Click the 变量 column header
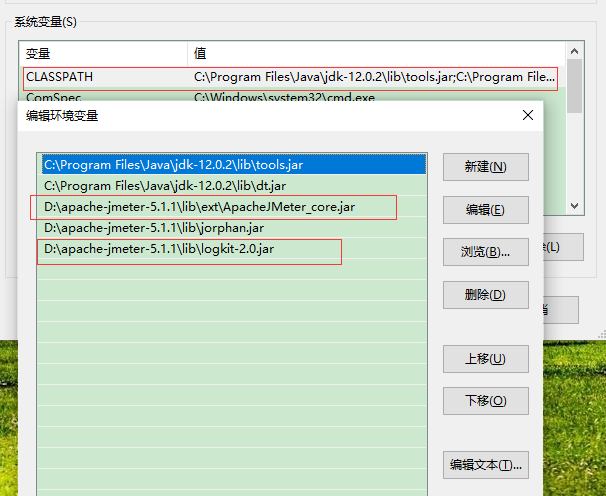 103,53
